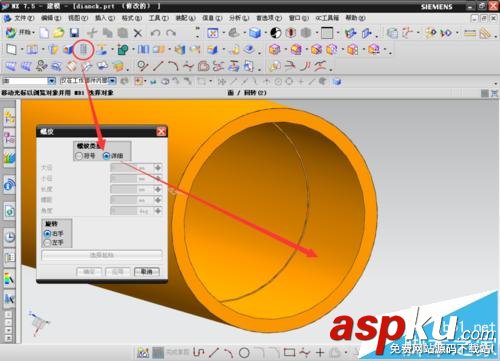The image size is (500, 361).
Task: Open a file with the folder icon
Action: point(59,33)
